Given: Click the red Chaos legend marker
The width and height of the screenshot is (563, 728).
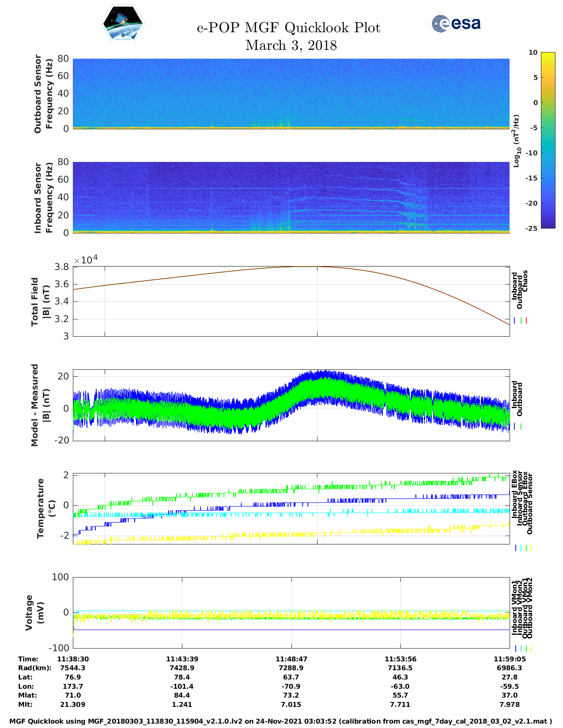Looking at the screenshot, I should click(x=526, y=321).
